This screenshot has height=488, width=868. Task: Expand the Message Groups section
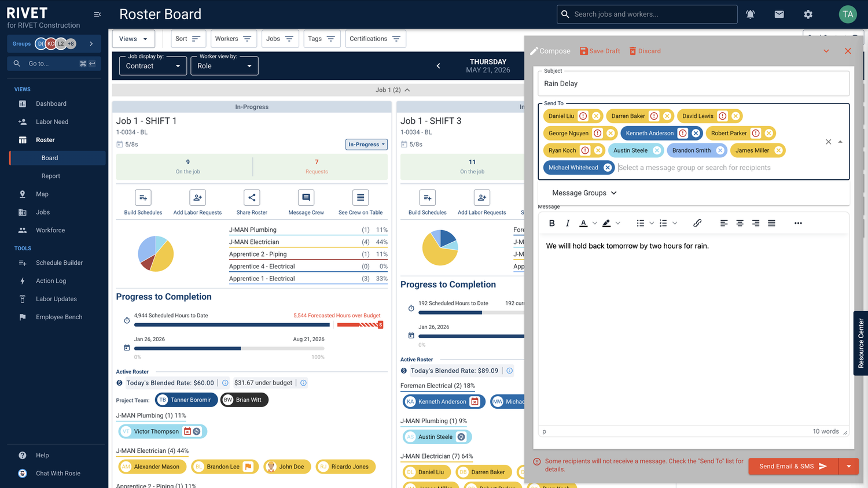584,193
